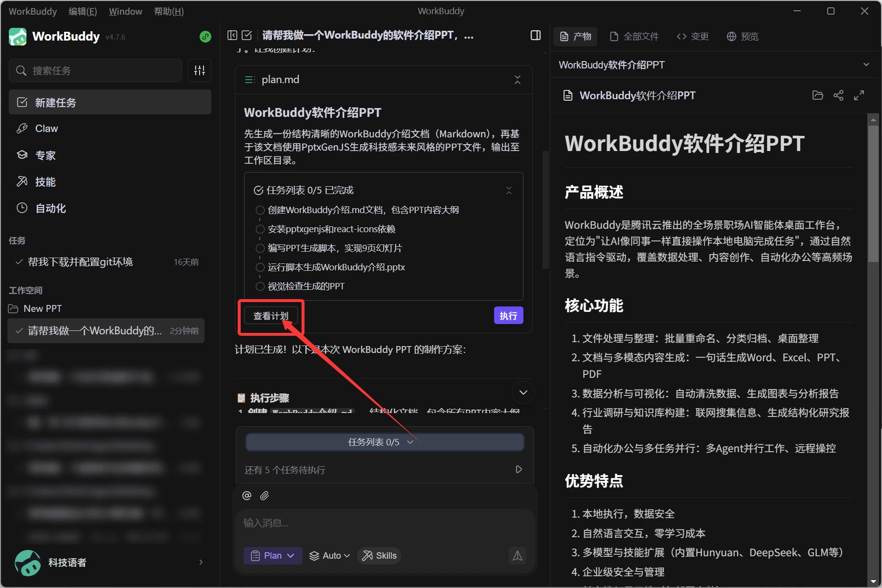Expand the document preview to fullscreen

(859, 95)
